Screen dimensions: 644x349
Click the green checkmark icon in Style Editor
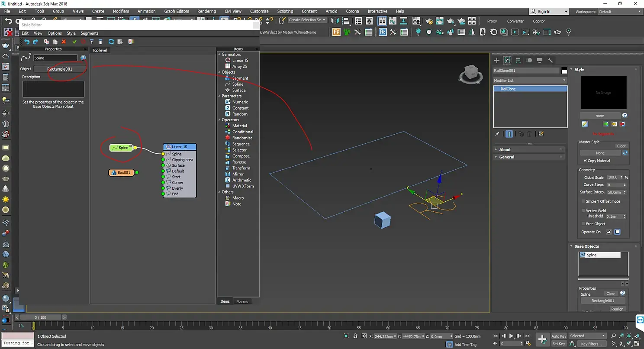[x=74, y=42]
